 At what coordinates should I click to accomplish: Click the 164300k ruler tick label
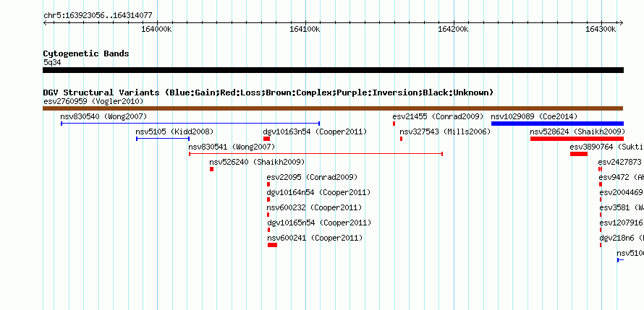[601, 29]
